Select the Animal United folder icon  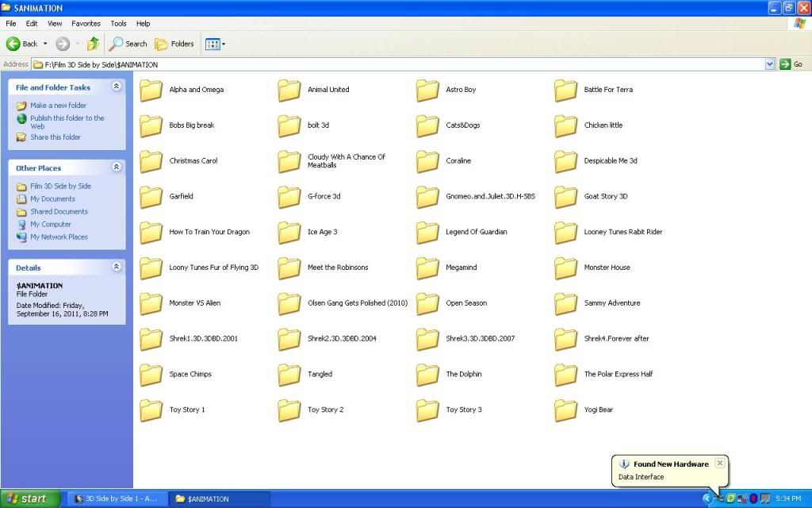pos(289,90)
